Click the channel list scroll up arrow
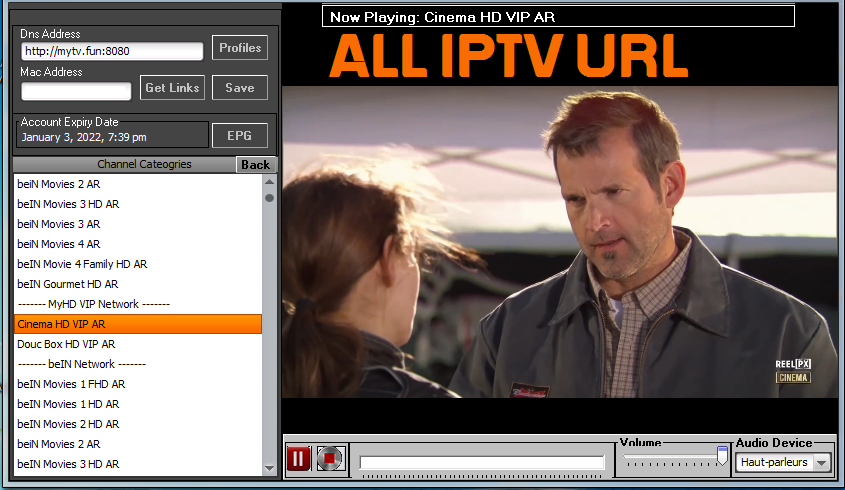This screenshot has height=490, width=845. point(269,182)
